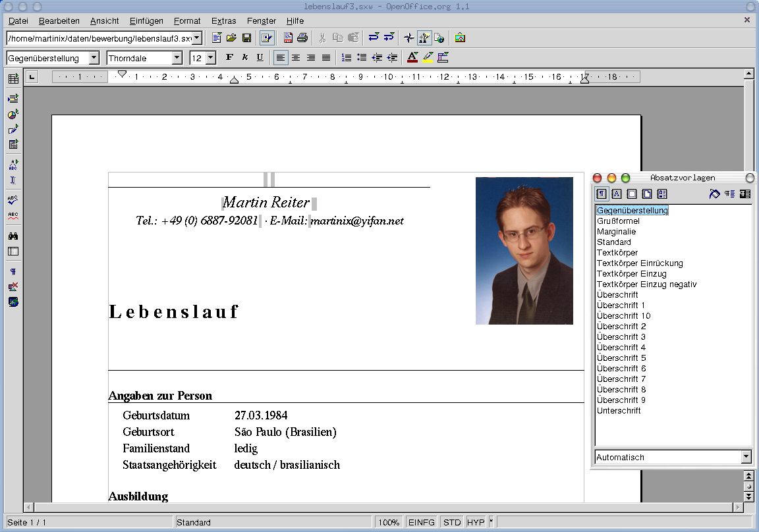Click the fill format mode paint bucket
Screen dimensions: 759x532
[714, 194]
